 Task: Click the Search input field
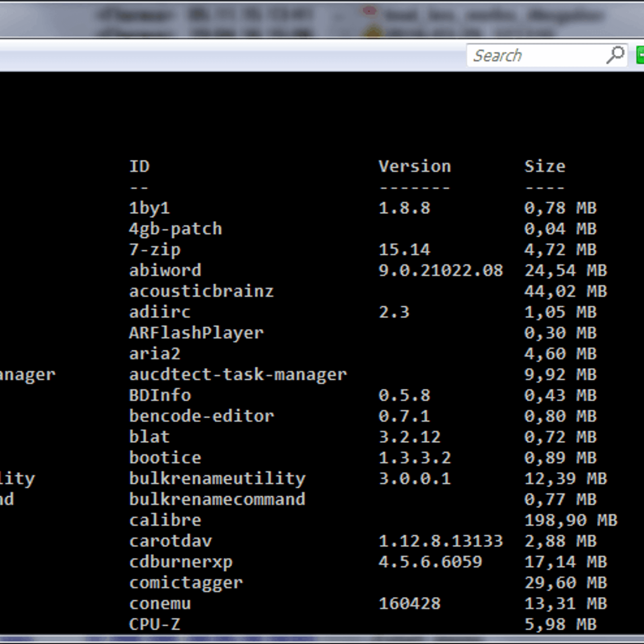(547, 55)
